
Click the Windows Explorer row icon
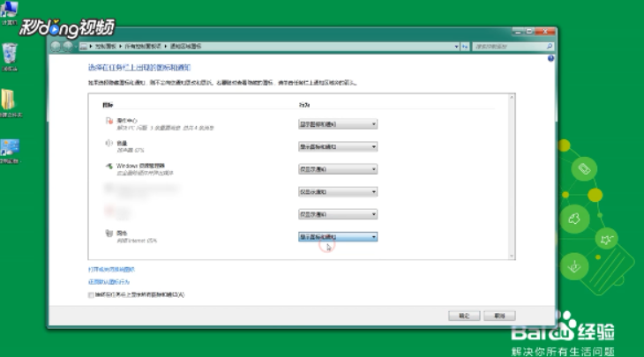tap(109, 167)
